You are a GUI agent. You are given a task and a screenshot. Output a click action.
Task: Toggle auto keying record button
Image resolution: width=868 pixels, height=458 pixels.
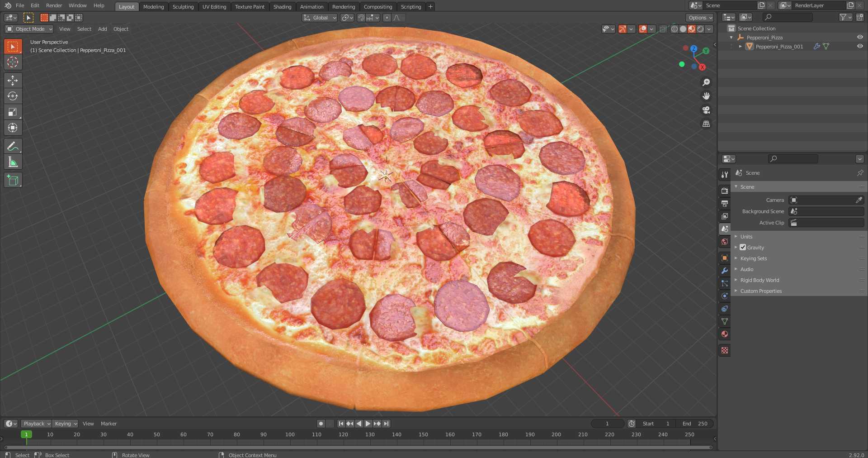click(x=321, y=424)
